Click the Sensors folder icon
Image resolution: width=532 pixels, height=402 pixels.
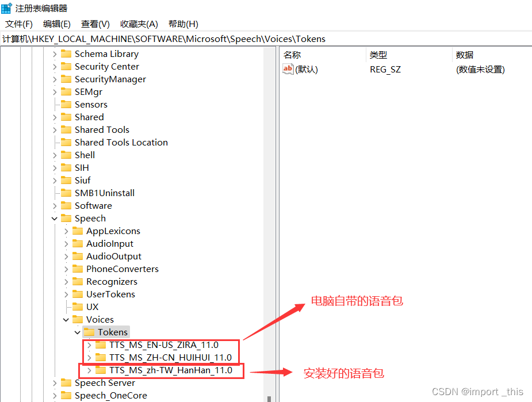66,105
